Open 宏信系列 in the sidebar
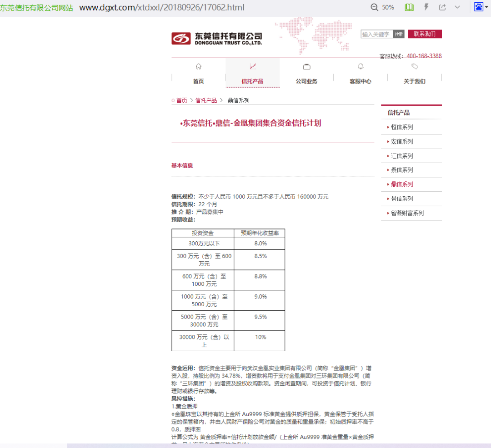Viewport: 491px width, 448px height. click(402, 141)
